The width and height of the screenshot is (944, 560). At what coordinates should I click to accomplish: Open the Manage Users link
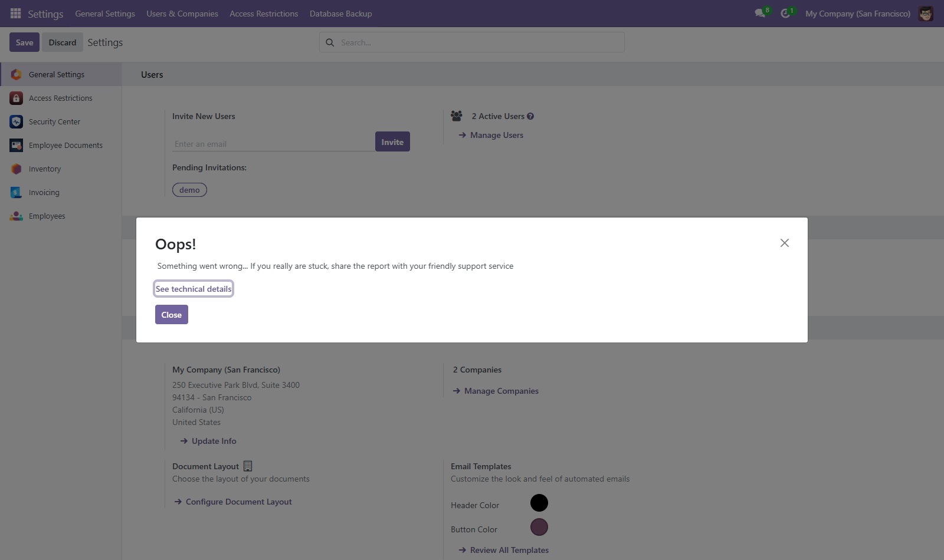tap(491, 135)
